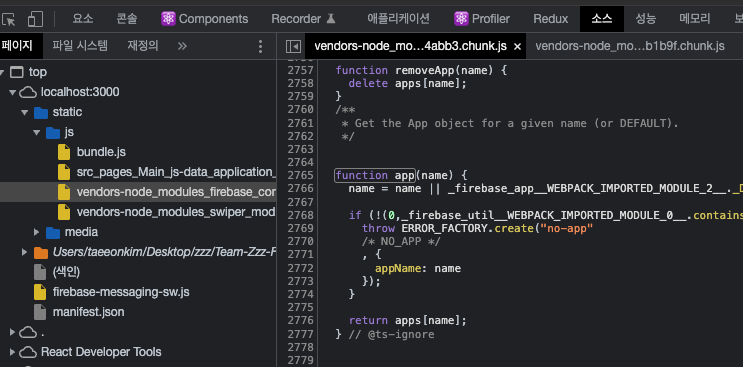Collapse the localhost:3000 node

12,92
